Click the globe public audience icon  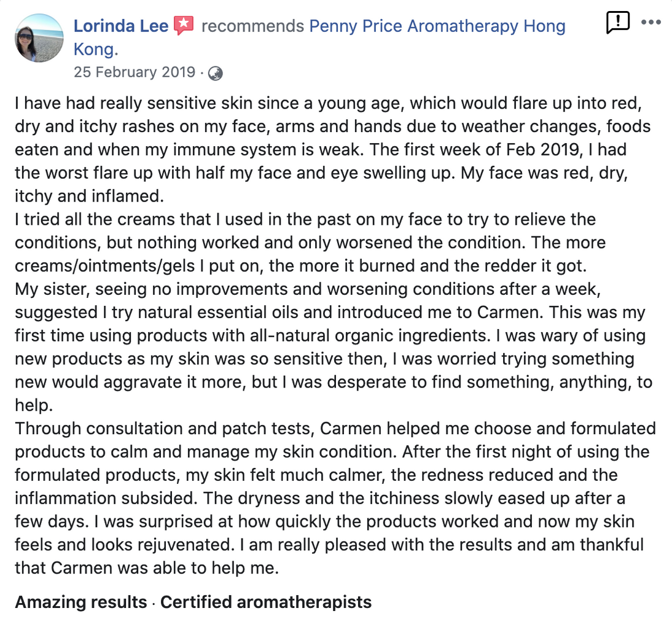[215, 73]
